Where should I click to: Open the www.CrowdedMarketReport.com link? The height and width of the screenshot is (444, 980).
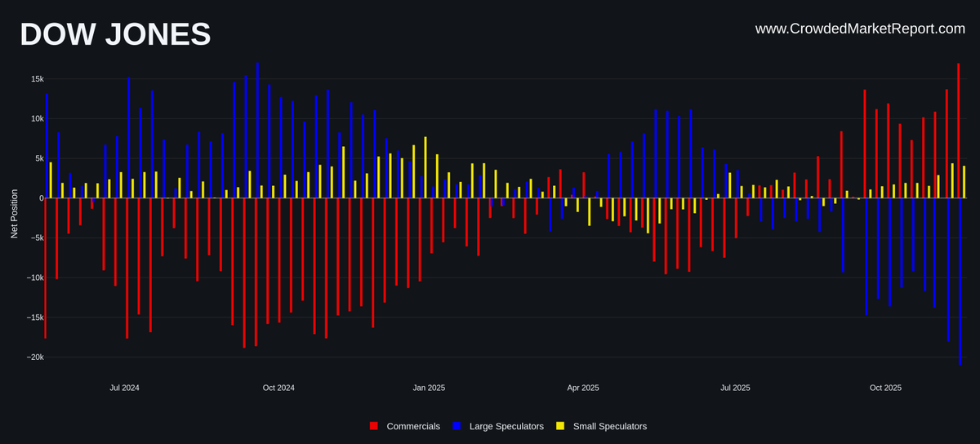(860, 29)
